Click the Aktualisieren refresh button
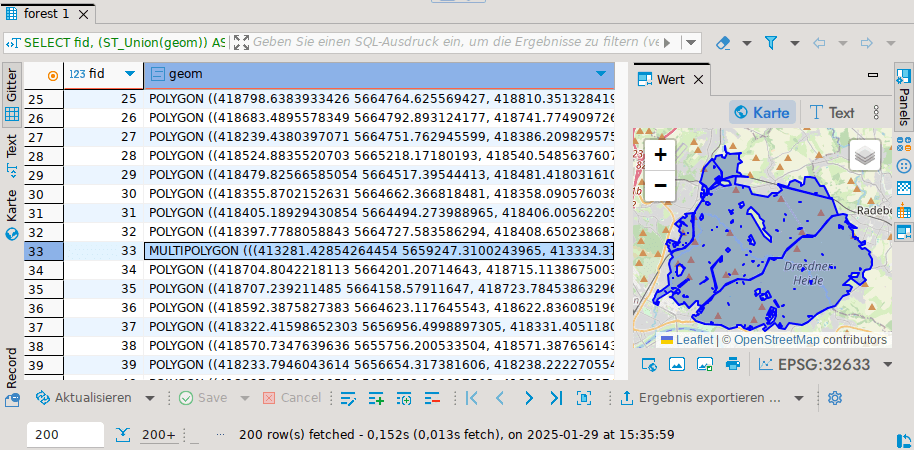This screenshot has width=914, height=450. (x=83, y=398)
